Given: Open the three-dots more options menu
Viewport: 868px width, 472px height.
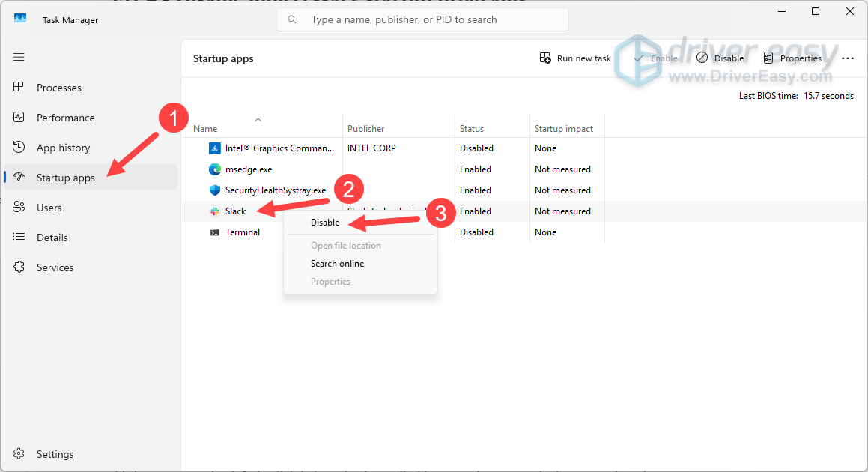Looking at the screenshot, I should tap(848, 58).
